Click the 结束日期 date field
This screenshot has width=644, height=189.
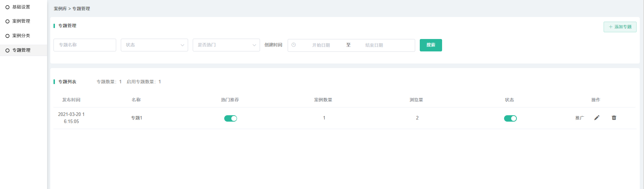(374, 45)
